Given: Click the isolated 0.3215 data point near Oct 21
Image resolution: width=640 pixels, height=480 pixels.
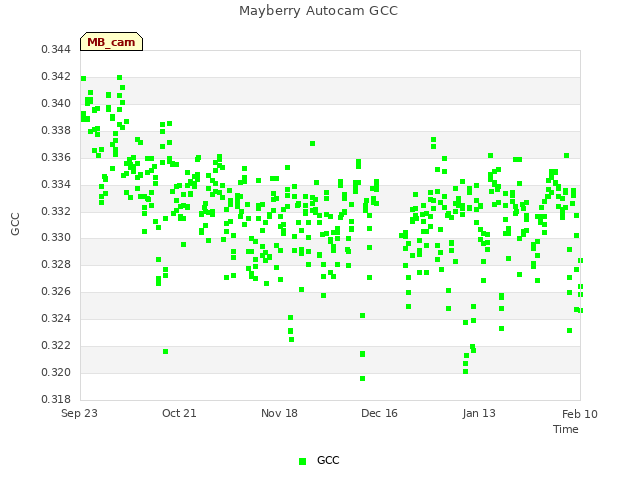Looking at the screenshot, I should pos(165,352).
